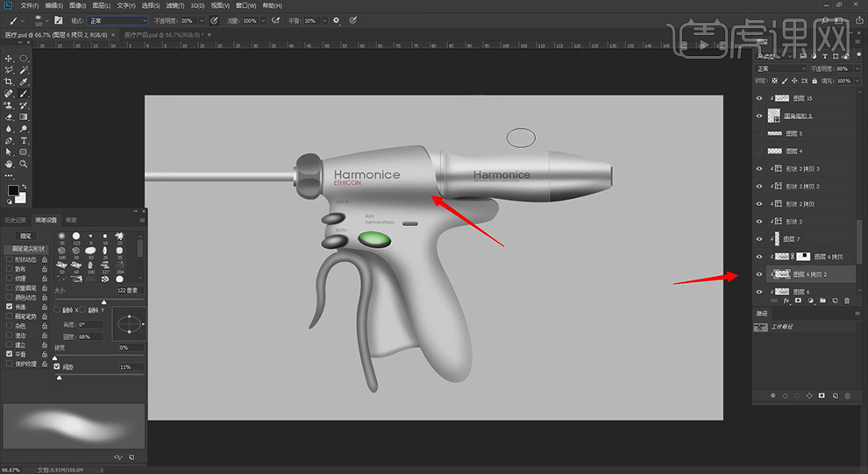
Task: Click the add layer style fx icon
Action: pyautogui.click(x=786, y=301)
